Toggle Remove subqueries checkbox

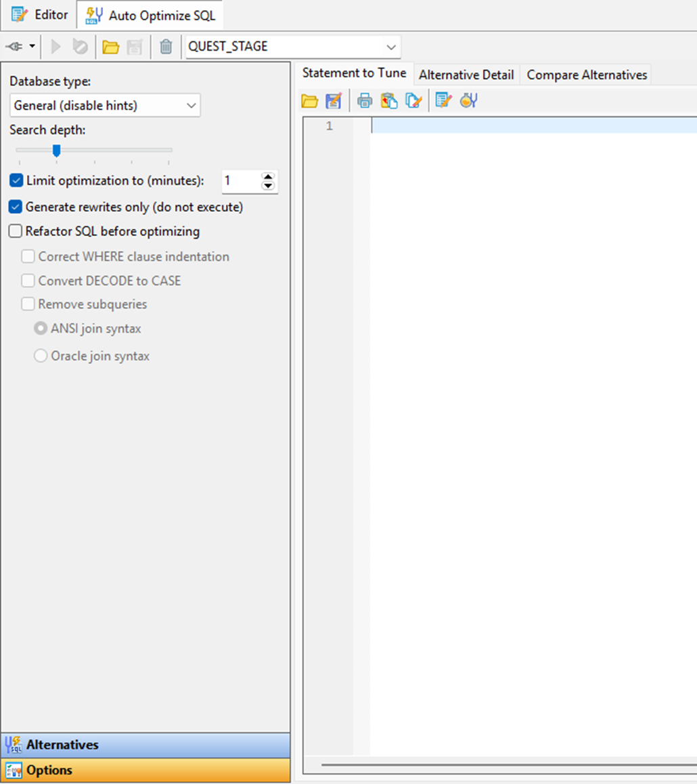click(28, 304)
